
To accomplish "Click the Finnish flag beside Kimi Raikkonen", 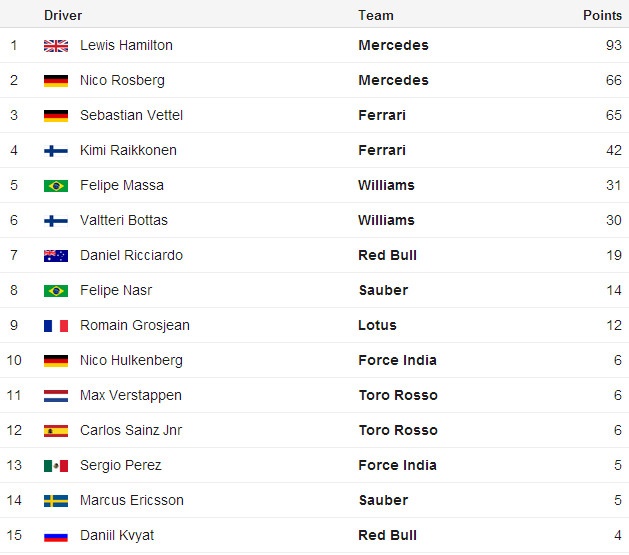I will coord(56,150).
